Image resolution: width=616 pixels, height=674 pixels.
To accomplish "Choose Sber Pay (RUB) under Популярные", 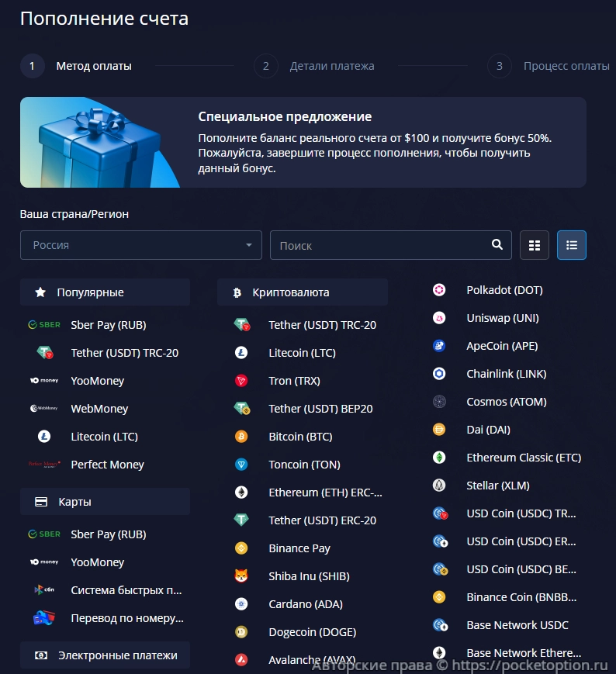I will [109, 325].
